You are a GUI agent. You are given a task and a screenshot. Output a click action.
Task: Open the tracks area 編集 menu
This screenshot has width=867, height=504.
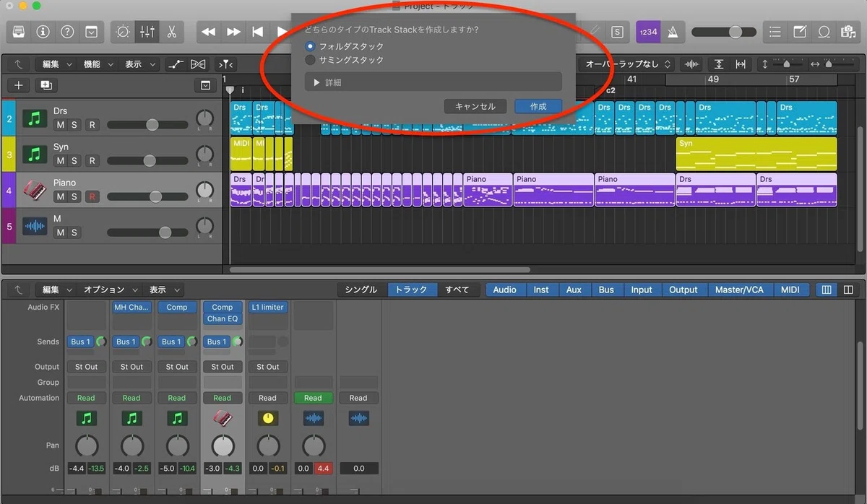56,64
